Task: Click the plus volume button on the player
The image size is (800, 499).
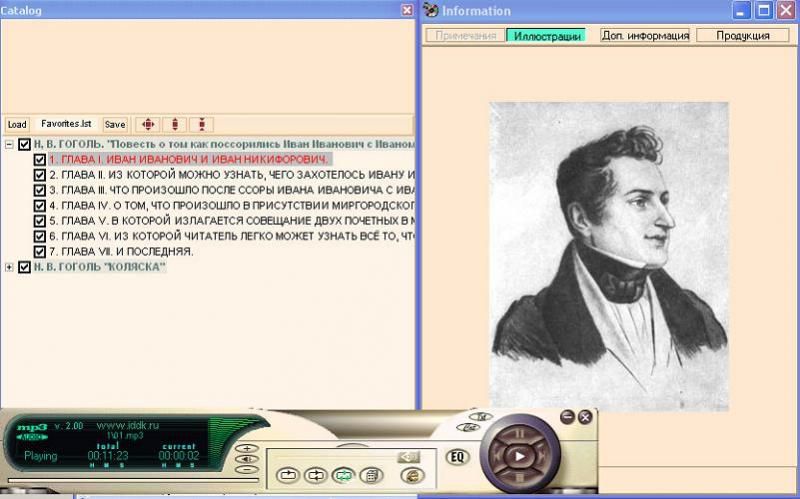Action: pyautogui.click(x=247, y=449)
